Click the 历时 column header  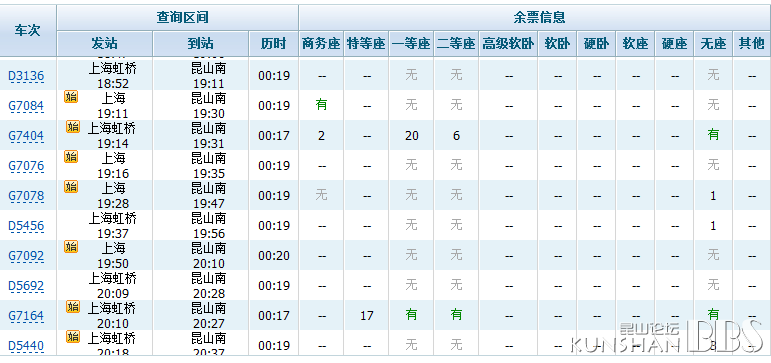tap(273, 44)
